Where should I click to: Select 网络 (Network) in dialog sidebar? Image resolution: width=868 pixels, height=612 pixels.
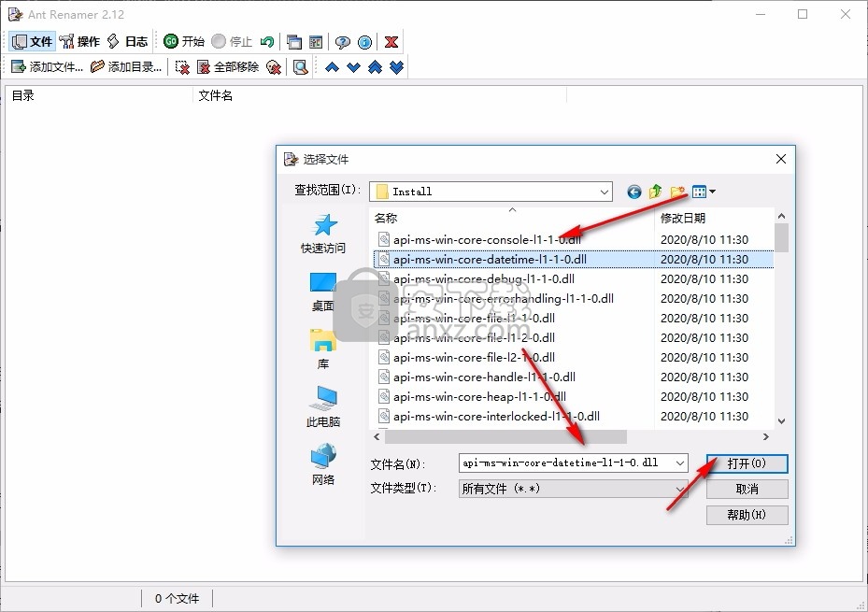(x=323, y=465)
